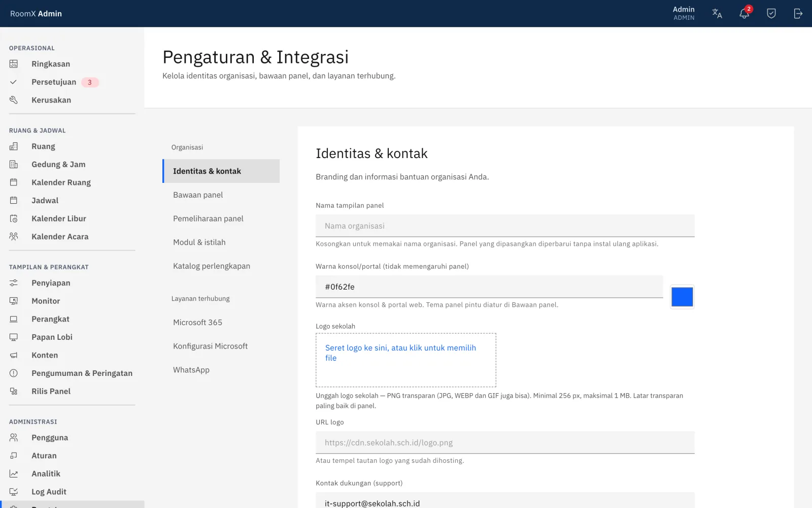
Task: Open Katalog perlengkapan section
Action: click(221, 266)
